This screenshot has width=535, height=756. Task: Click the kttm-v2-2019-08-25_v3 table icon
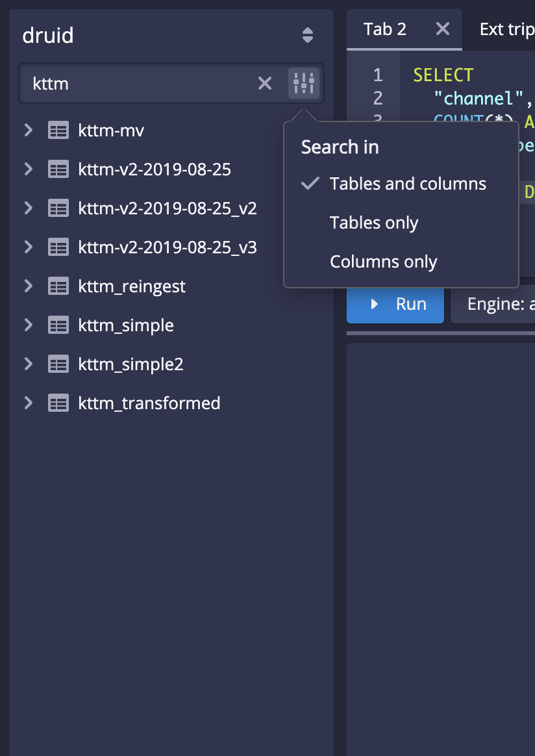[x=58, y=247]
